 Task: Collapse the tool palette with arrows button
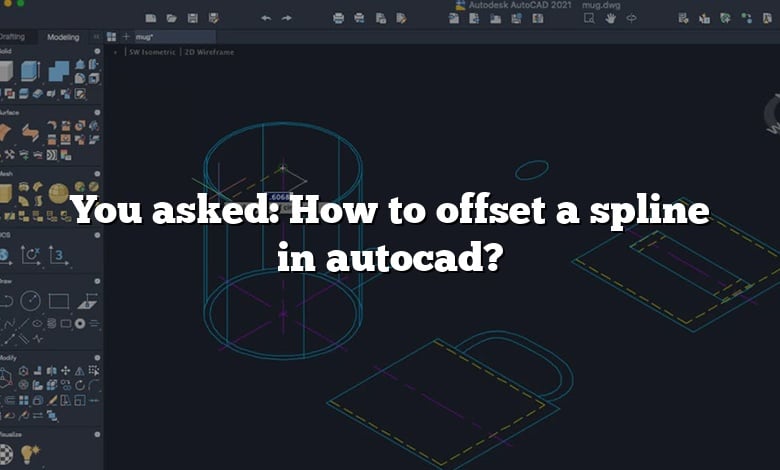pos(96,37)
